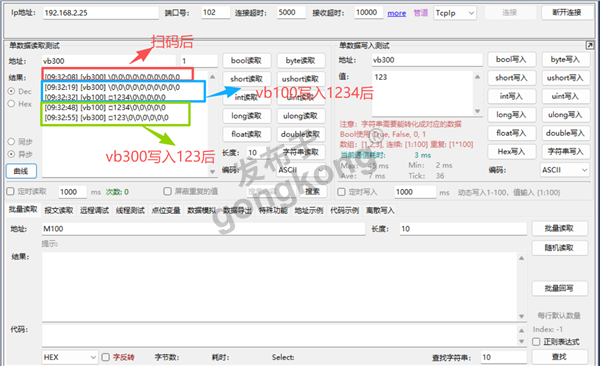
Task: Click the 断开连接 button
Action: [567, 13]
